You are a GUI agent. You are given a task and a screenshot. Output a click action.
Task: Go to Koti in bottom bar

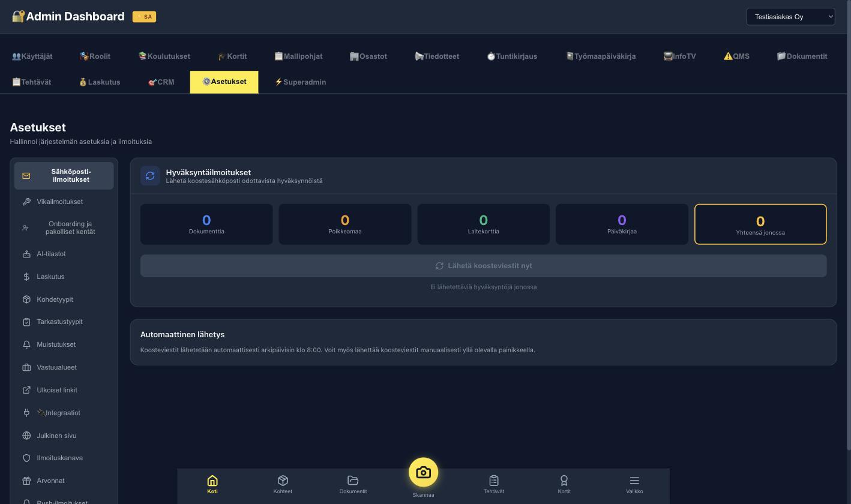pyautogui.click(x=212, y=484)
